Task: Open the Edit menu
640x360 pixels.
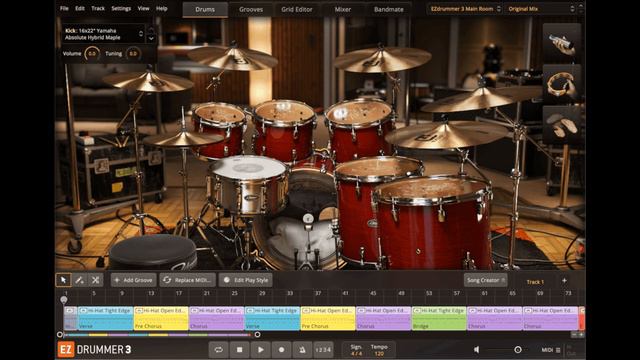Action: pyautogui.click(x=80, y=8)
